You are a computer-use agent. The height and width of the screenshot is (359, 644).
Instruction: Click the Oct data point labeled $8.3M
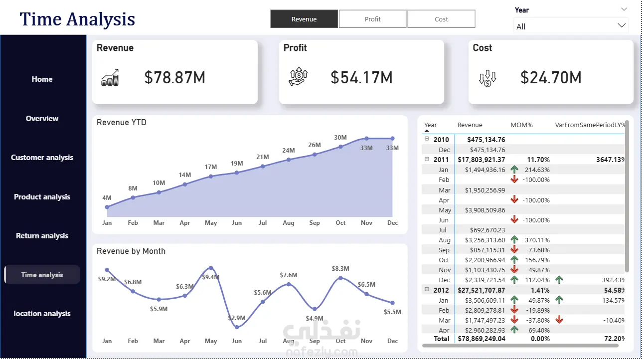coord(340,278)
